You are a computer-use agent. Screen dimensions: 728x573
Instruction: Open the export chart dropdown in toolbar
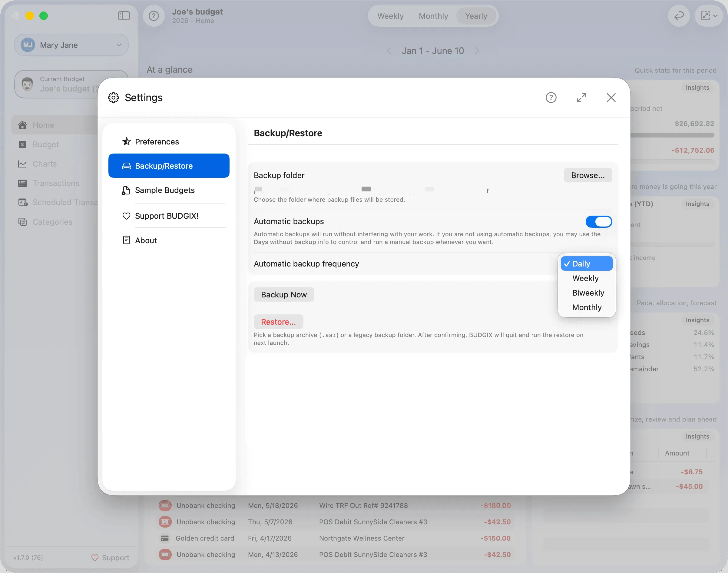point(709,16)
